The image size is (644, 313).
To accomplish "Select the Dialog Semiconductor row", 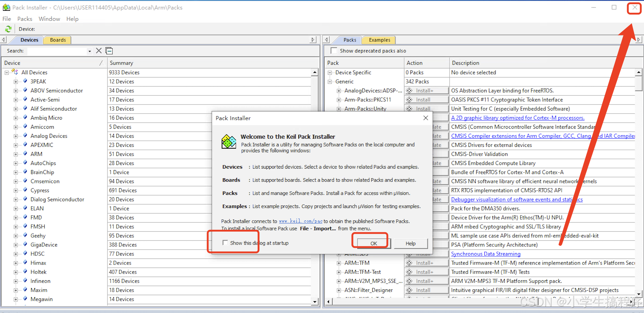I will tap(57, 199).
